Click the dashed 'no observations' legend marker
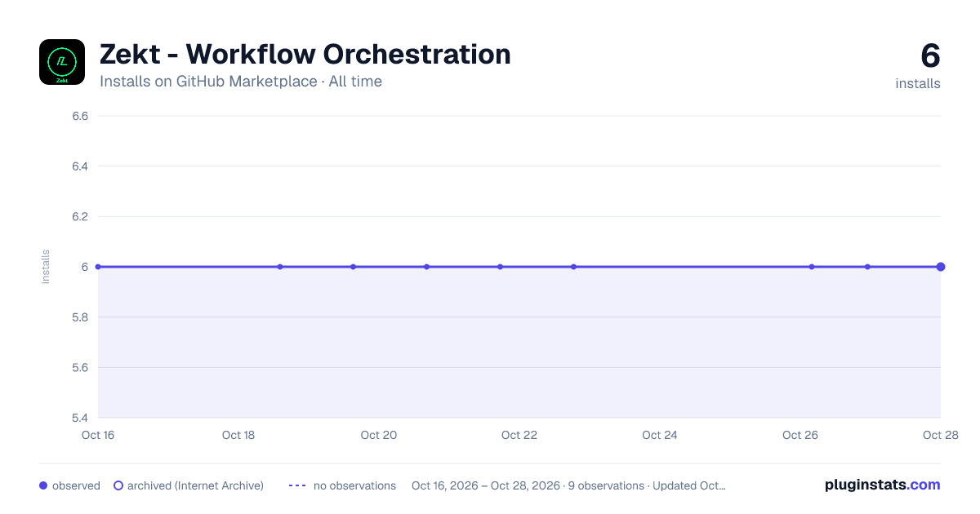 pyautogui.click(x=297, y=485)
